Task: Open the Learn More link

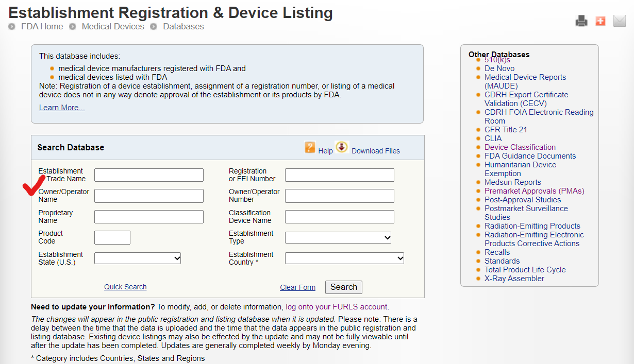Action: [x=62, y=108]
